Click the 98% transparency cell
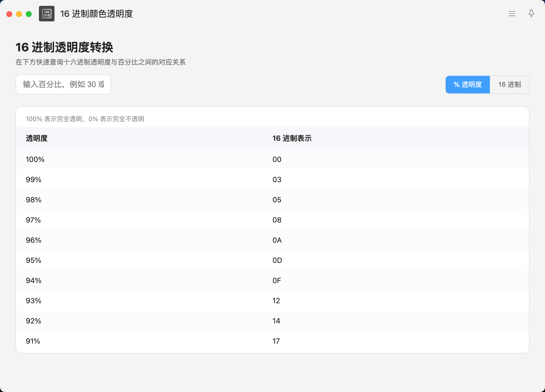Viewport: 545px width, 392px height. [x=34, y=200]
